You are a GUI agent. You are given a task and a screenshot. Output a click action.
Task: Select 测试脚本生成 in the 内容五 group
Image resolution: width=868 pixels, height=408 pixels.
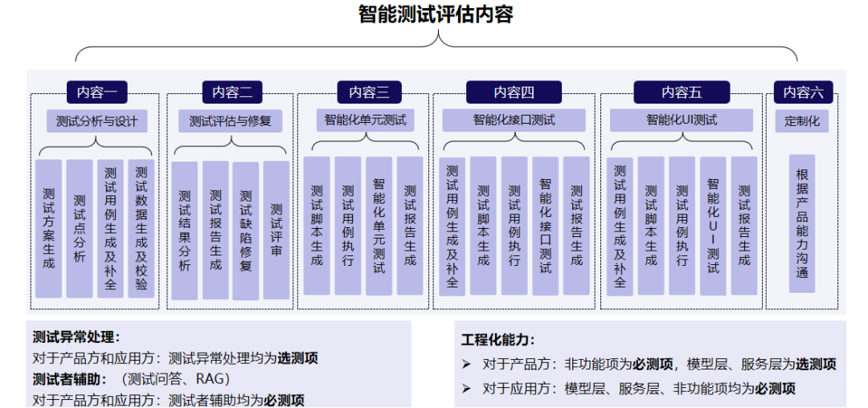point(651,226)
